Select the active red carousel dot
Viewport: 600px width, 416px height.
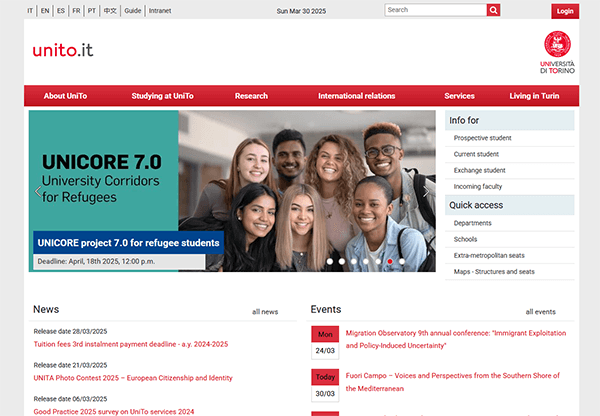[x=390, y=261]
